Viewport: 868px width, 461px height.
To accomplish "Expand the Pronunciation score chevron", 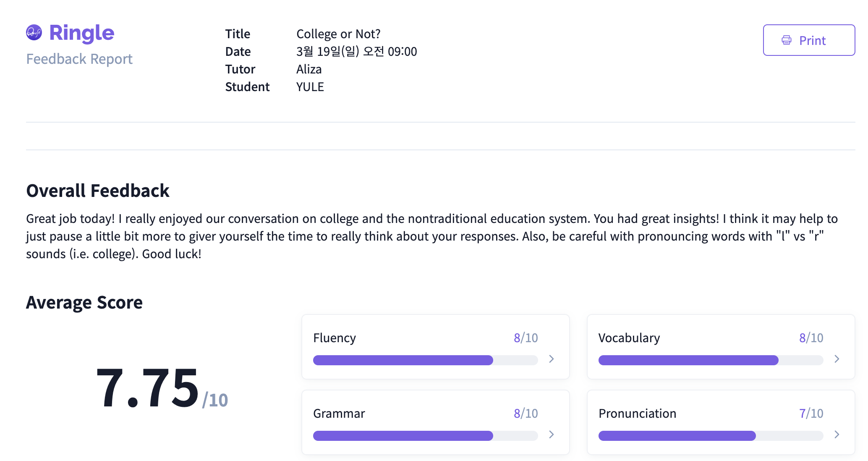I will [x=837, y=434].
